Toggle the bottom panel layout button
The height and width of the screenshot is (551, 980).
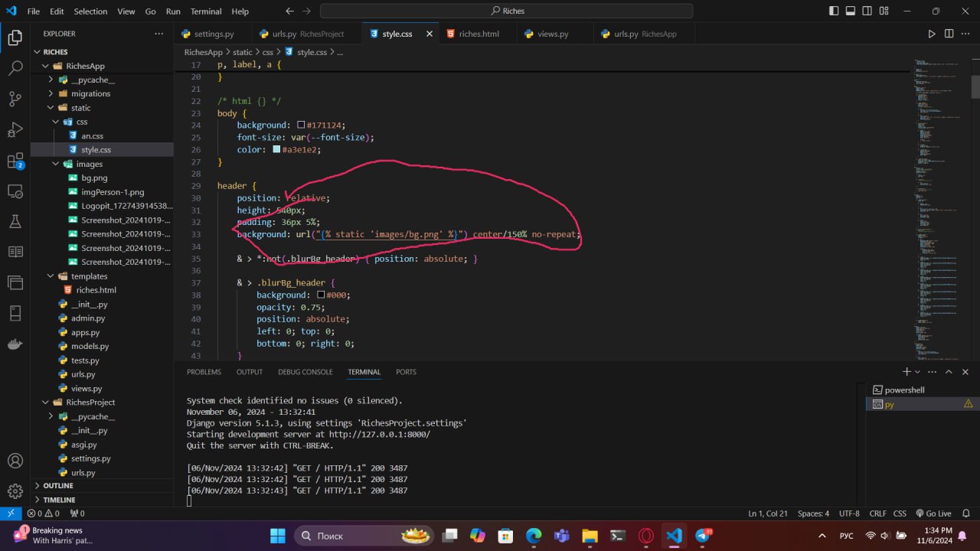click(851, 11)
